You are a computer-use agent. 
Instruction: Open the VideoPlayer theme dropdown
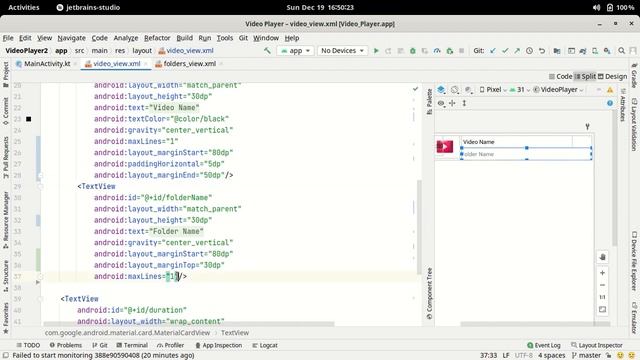[x=558, y=90]
